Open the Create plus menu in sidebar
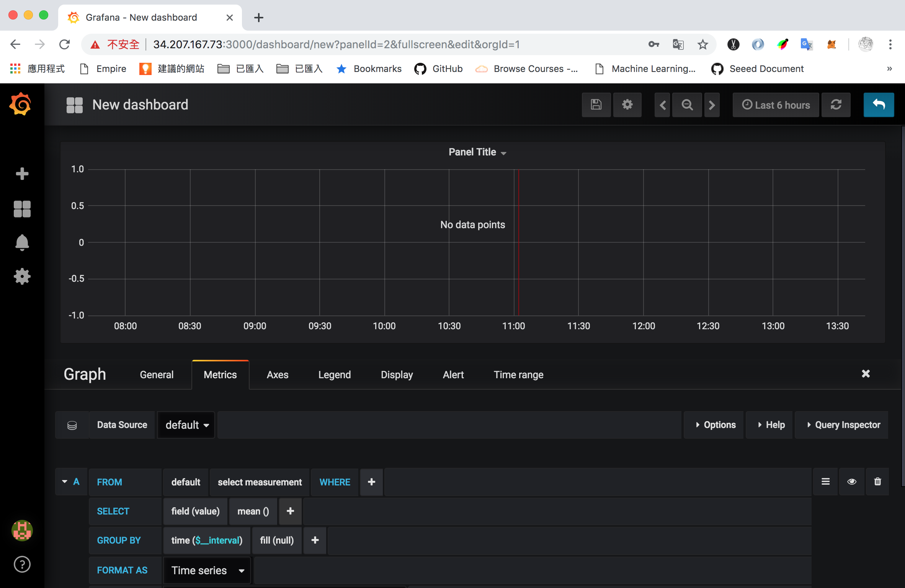The height and width of the screenshot is (588, 905). tap(22, 173)
